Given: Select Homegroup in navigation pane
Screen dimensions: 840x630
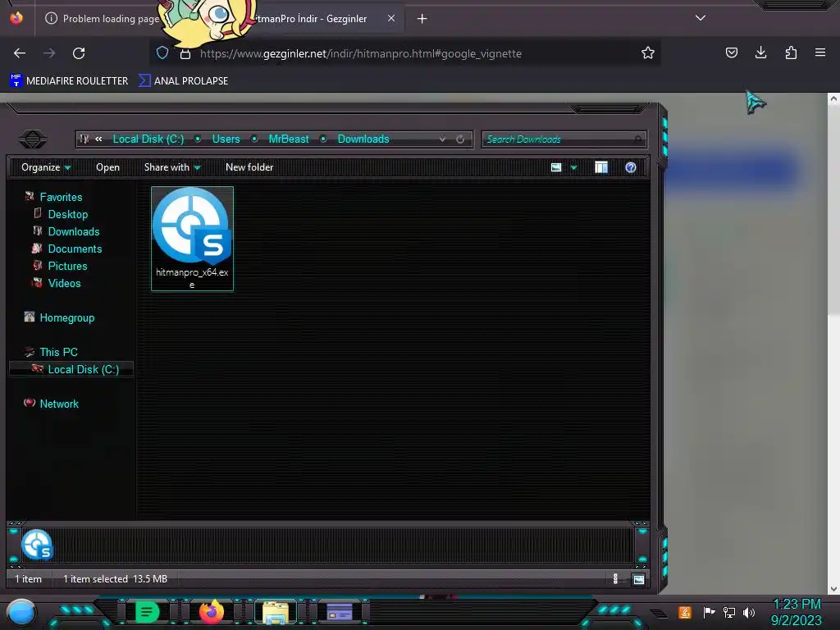Looking at the screenshot, I should pos(67,317).
